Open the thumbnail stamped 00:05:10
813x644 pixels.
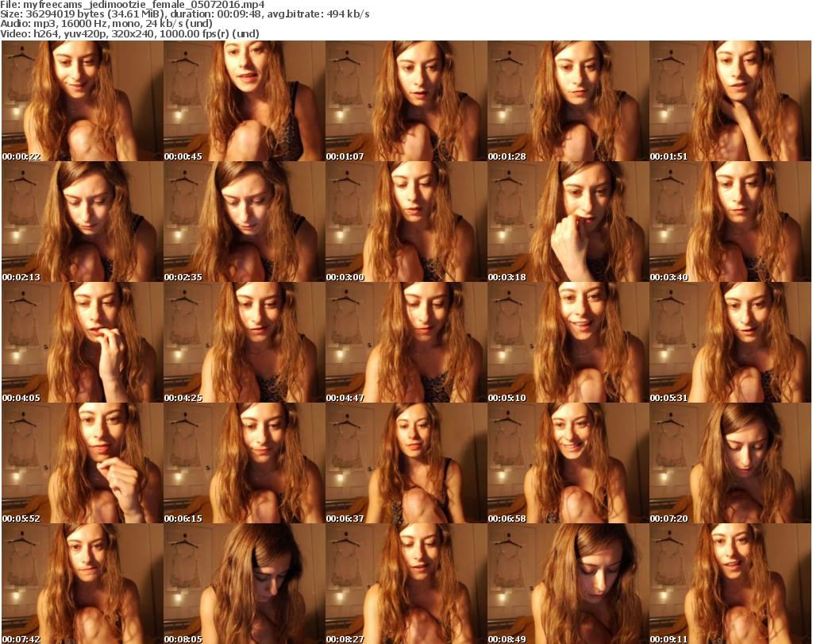[568, 343]
